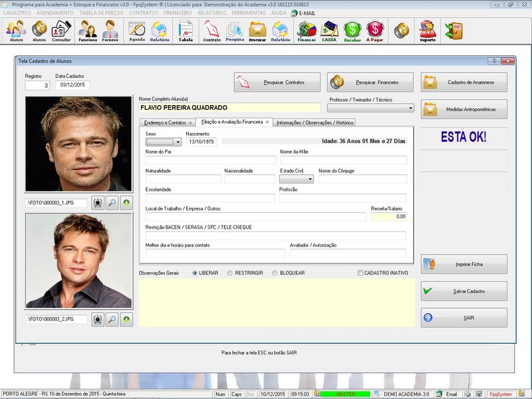The image size is (532, 399).
Task: Click the Nascimento date field
Action: click(201, 142)
